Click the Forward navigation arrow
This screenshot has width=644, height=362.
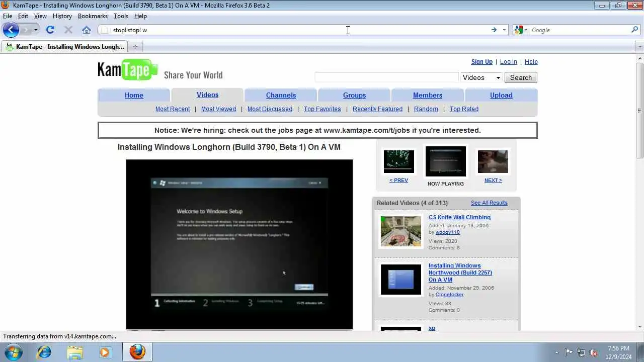[x=25, y=30]
